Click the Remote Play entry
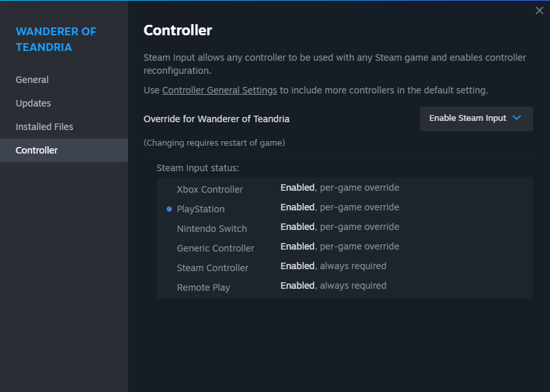The height and width of the screenshot is (392, 550). tap(203, 287)
